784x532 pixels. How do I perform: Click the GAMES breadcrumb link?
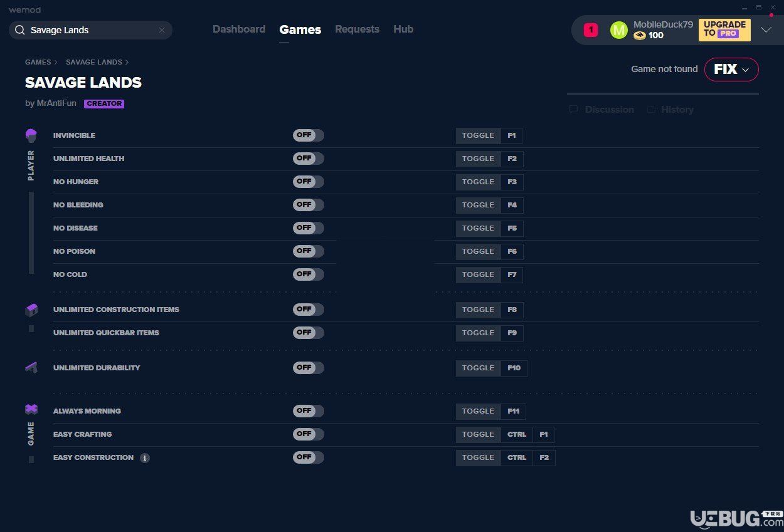(x=38, y=63)
